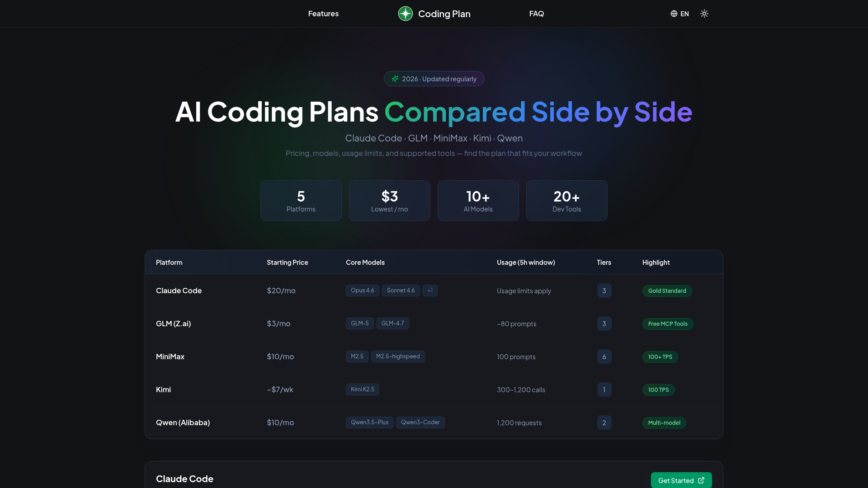Click the Sonnet 4.6 model chip

(x=401, y=291)
